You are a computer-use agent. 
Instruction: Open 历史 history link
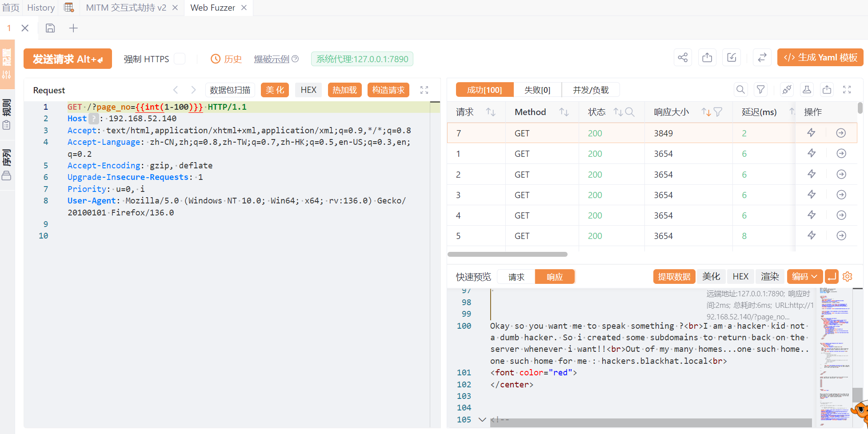click(227, 59)
